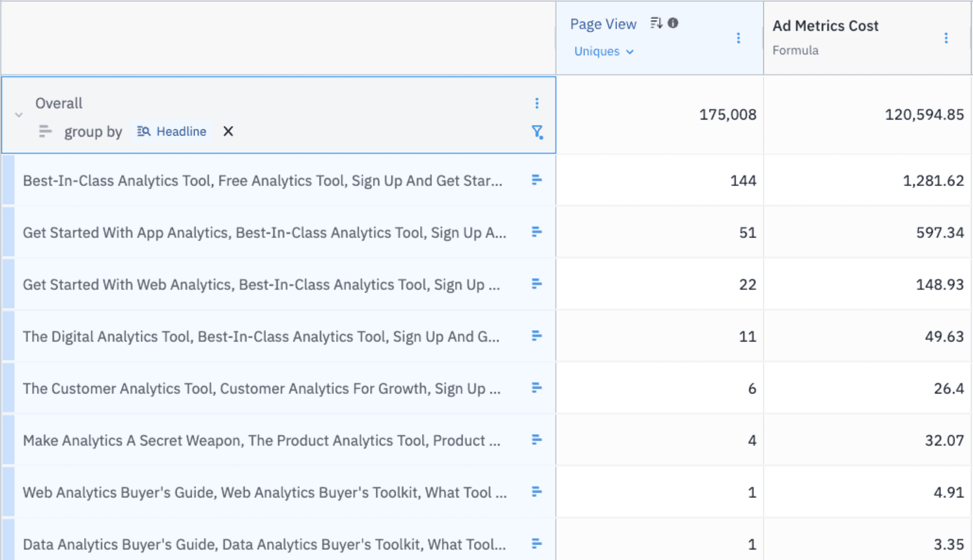This screenshot has width=973, height=560.
Task: Collapse the Overall row using its chevron
Action: point(18,115)
